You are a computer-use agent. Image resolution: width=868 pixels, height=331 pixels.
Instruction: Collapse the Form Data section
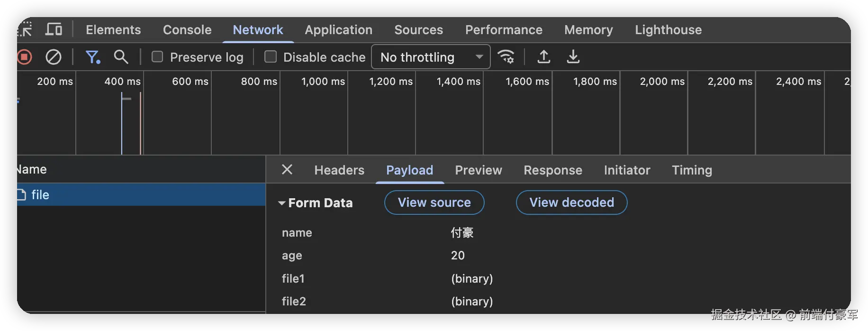click(282, 203)
